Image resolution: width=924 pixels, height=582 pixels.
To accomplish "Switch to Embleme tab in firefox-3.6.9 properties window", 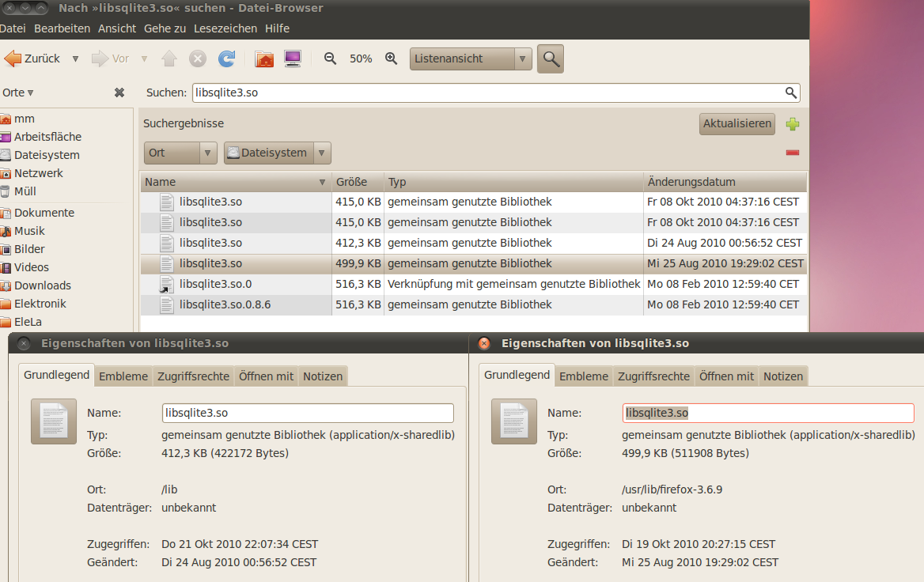I will pyautogui.click(x=583, y=376).
